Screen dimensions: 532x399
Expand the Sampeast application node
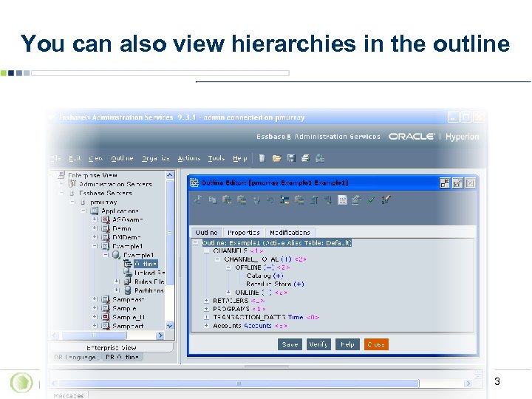coord(95,299)
